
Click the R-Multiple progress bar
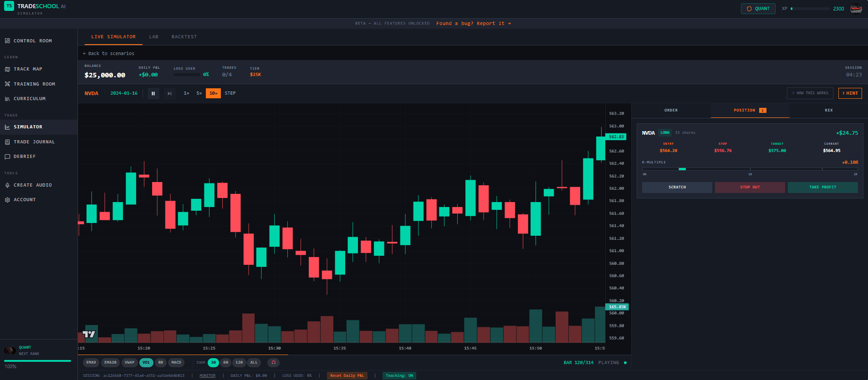750,169
